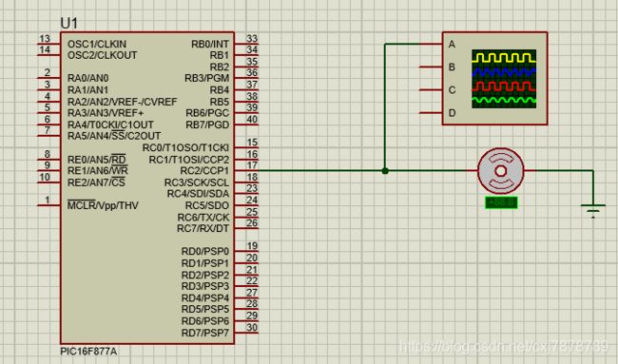This screenshot has width=618, height=364.
Task: Click the RC4/SDI/SDA pin label
Action: click(x=198, y=194)
